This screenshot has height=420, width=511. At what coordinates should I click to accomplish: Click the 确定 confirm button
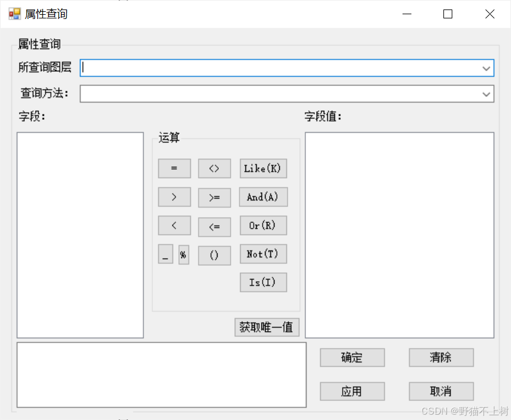[x=352, y=357]
